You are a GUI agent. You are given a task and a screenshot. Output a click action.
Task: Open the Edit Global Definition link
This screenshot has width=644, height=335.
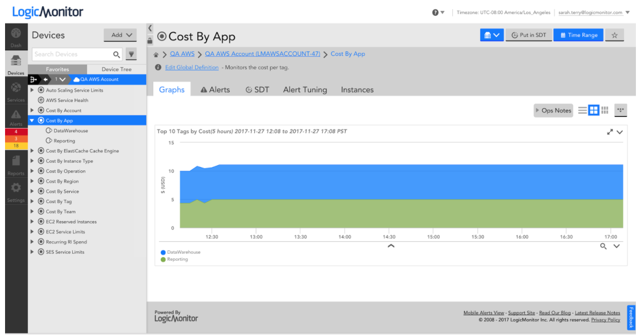pyautogui.click(x=192, y=67)
